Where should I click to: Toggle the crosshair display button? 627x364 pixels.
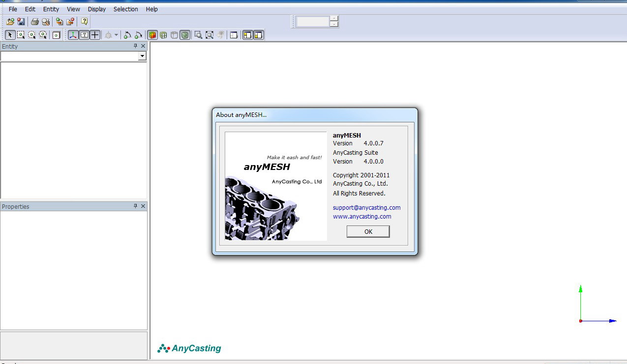95,35
